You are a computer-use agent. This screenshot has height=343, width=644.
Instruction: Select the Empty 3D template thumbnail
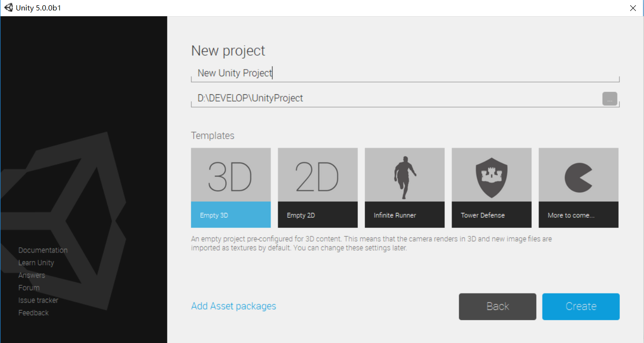click(x=231, y=174)
